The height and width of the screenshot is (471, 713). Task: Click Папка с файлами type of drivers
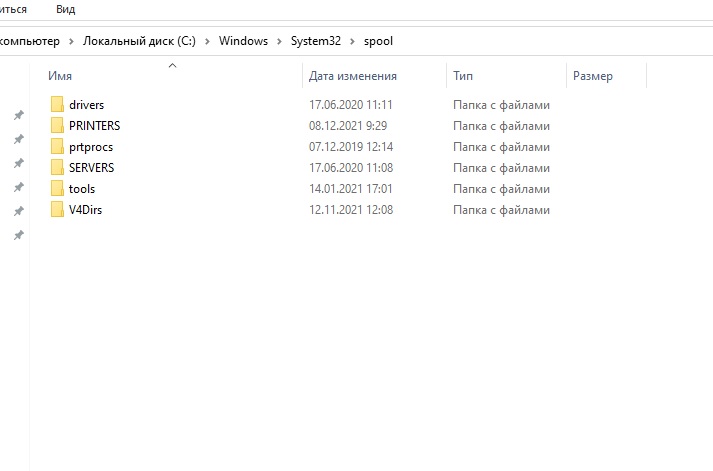pyautogui.click(x=502, y=105)
